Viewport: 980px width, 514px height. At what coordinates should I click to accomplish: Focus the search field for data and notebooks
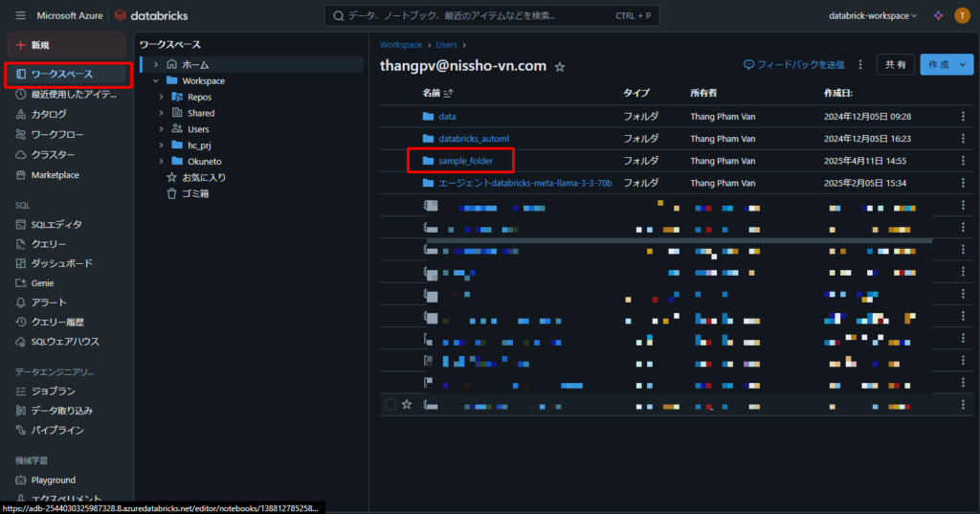coord(492,15)
